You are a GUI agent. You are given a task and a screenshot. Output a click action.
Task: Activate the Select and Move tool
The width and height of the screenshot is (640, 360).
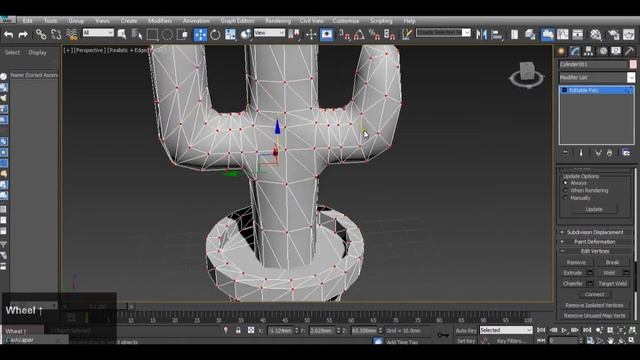coord(200,35)
